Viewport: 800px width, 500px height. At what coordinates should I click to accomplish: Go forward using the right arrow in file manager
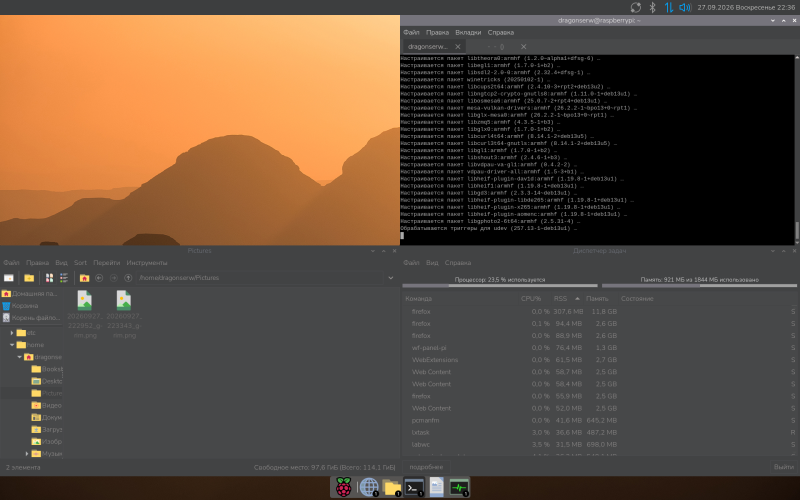(x=114, y=278)
